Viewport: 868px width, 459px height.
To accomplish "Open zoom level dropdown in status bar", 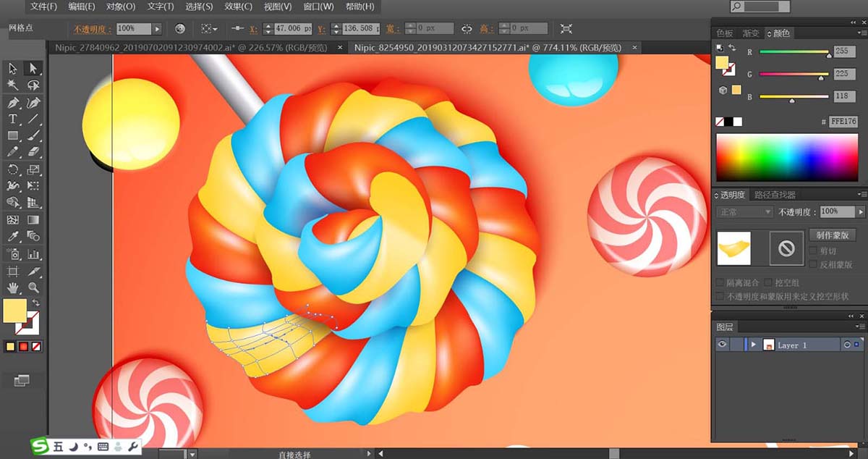I will [192, 454].
